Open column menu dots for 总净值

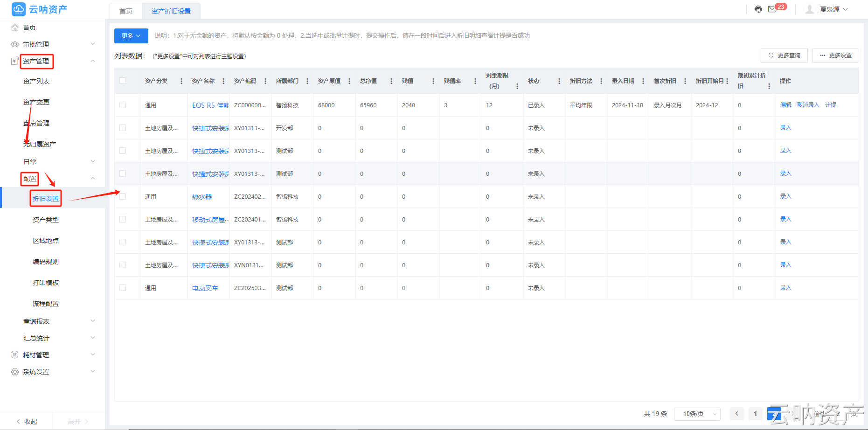coord(391,81)
